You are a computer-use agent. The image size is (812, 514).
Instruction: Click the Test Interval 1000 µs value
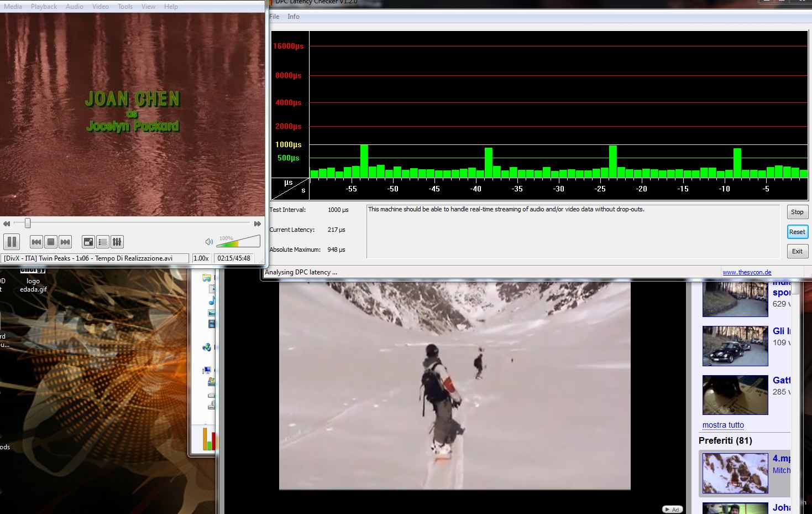(338, 210)
